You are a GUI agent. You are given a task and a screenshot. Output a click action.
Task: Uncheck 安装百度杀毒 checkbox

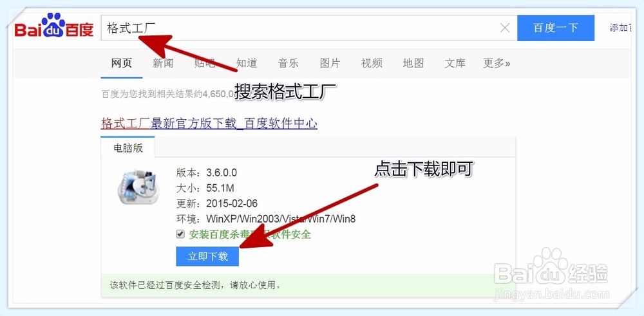pyautogui.click(x=180, y=234)
